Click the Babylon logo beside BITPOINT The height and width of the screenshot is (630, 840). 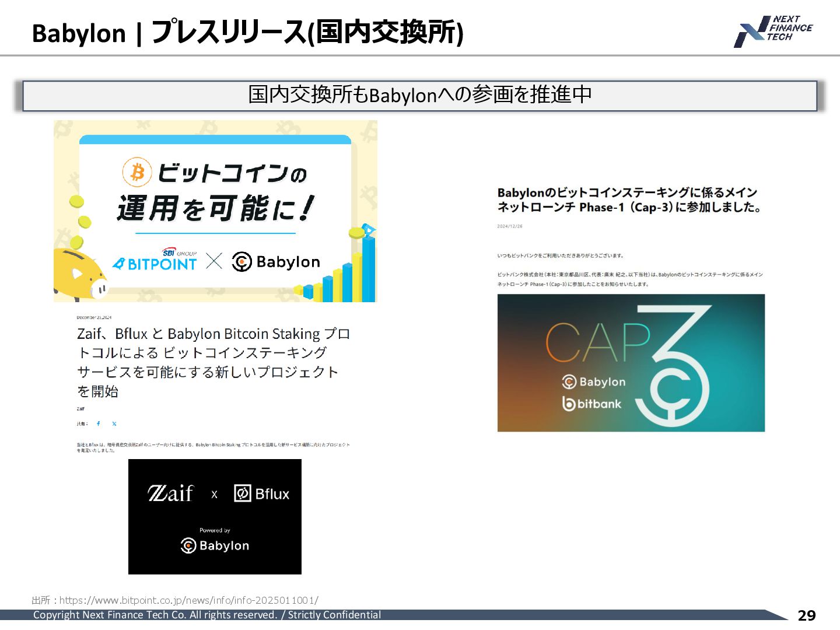276,262
